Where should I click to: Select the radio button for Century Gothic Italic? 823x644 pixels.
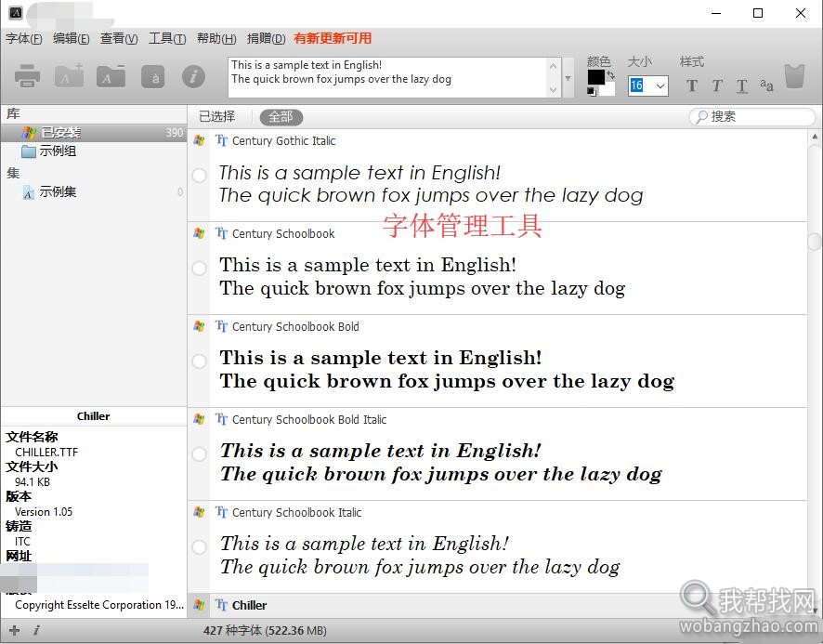[199, 175]
